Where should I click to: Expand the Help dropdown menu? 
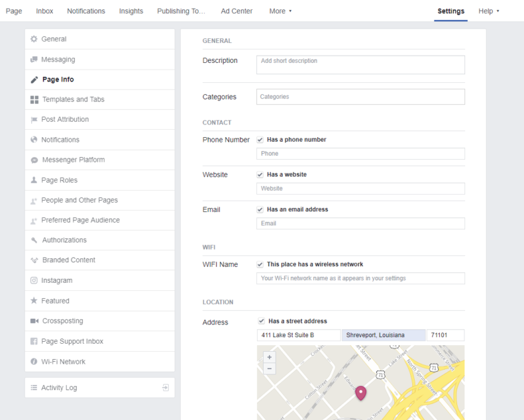(489, 11)
